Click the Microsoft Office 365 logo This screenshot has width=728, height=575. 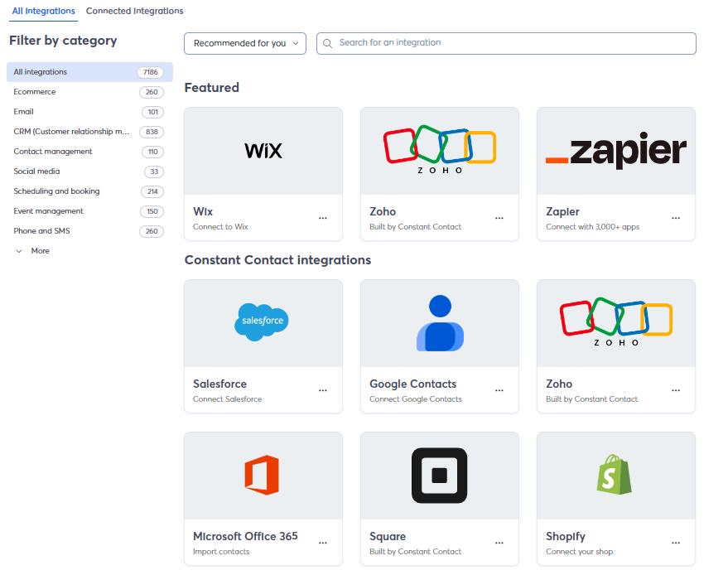262,476
